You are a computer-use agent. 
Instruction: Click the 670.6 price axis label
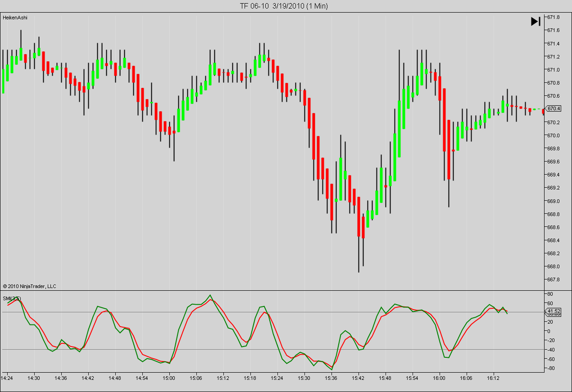[554, 96]
